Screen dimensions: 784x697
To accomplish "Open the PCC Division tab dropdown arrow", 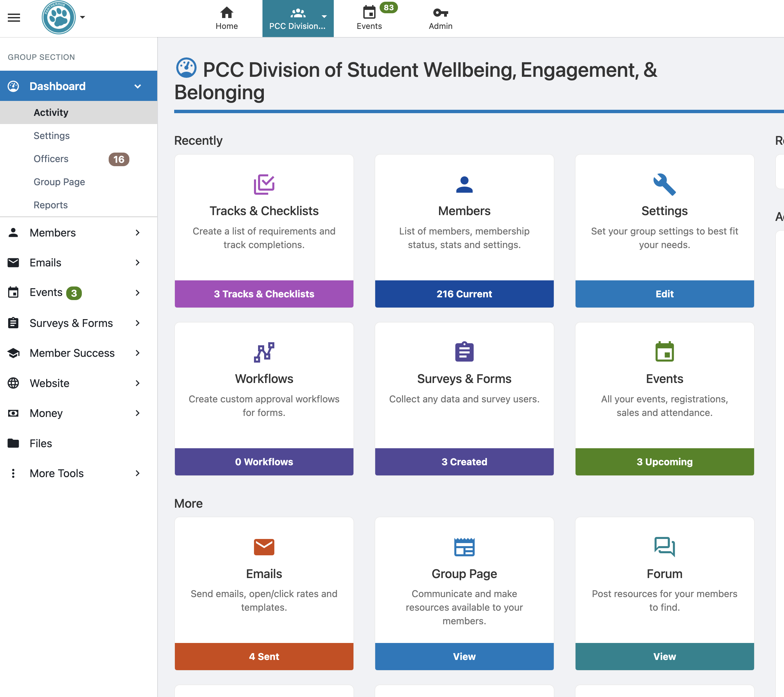I will [x=324, y=17].
